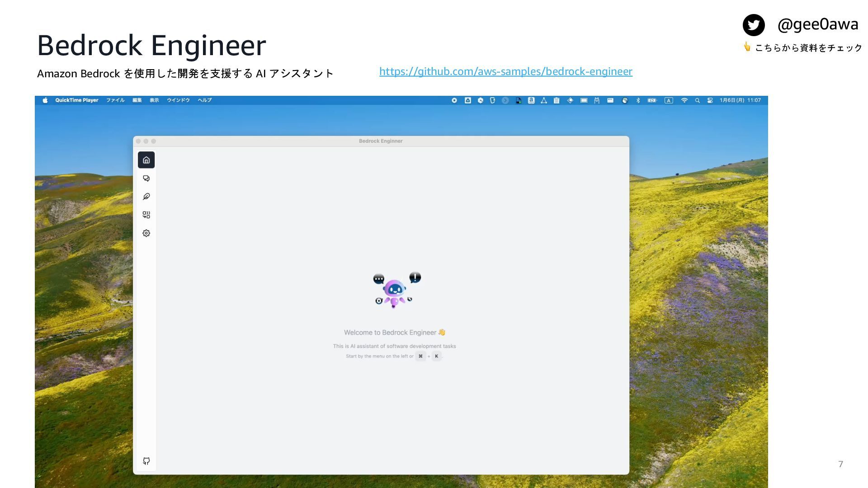Click the GitHub icon at sidebar bottom

pos(146,461)
